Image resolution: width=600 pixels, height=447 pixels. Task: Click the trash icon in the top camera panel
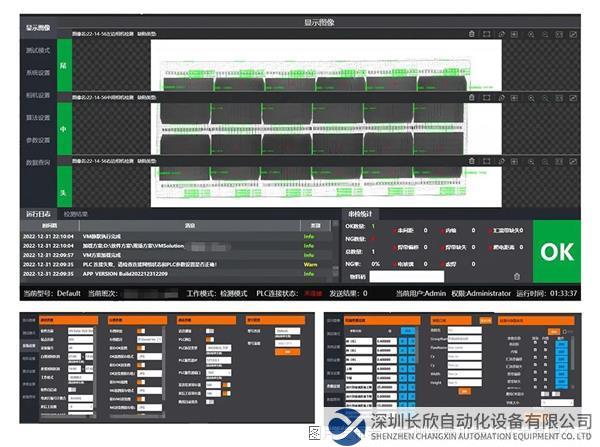471,33
